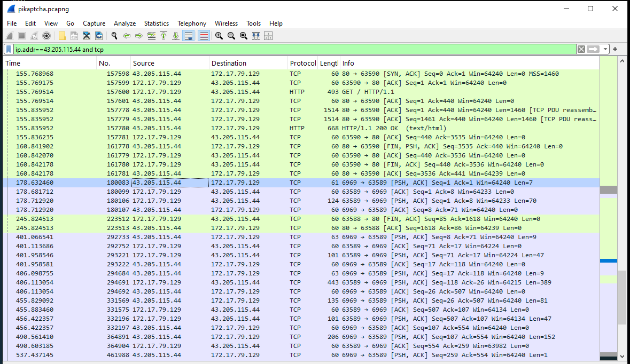The height and width of the screenshot is (364, 630).
Task: Select packet 331569 with Len=81
Action: pos(301,300)
